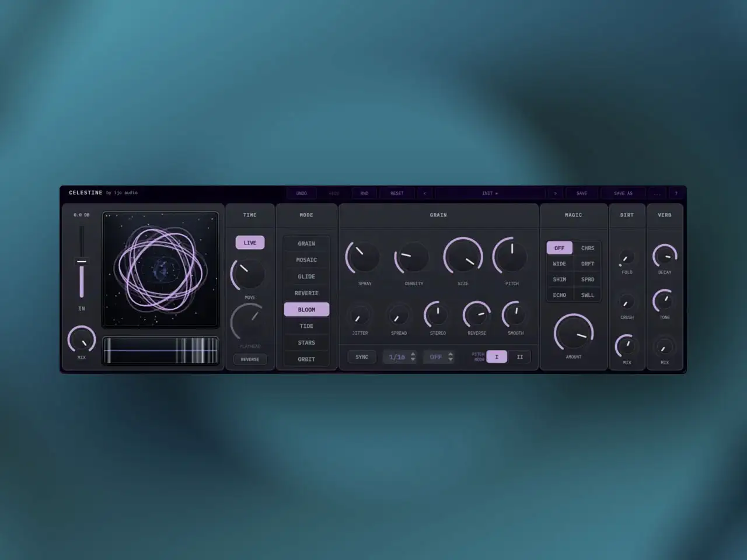Select REVERIE mode
The image size is (747, 560).
coord(306,293)
